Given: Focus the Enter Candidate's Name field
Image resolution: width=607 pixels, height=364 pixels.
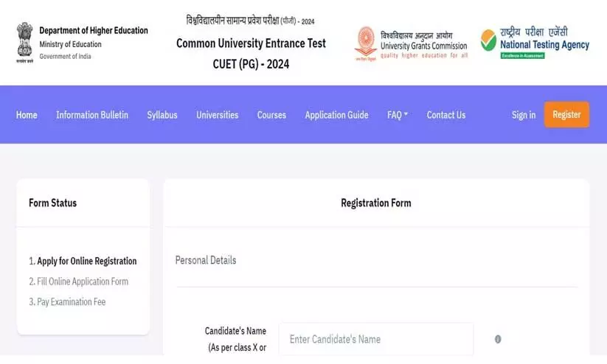Looking at the screenshot, I should pos(375,340).
